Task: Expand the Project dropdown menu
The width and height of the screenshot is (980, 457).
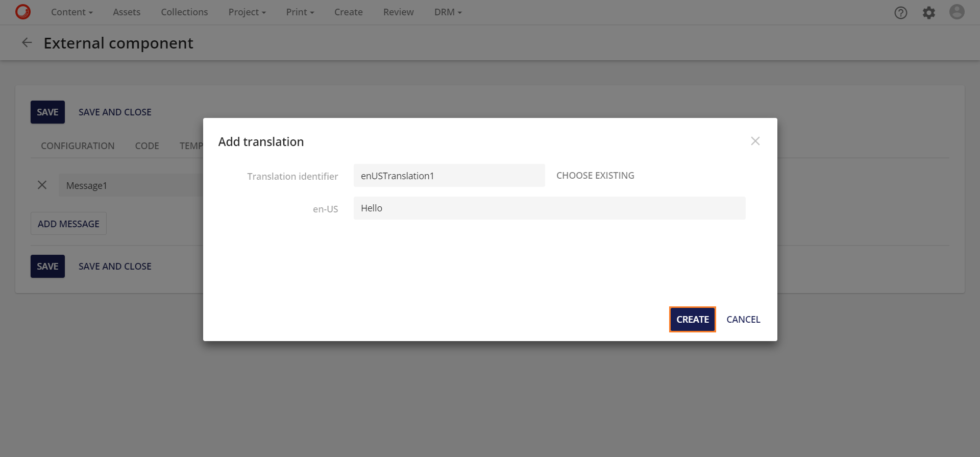Action: click(247, 12)
